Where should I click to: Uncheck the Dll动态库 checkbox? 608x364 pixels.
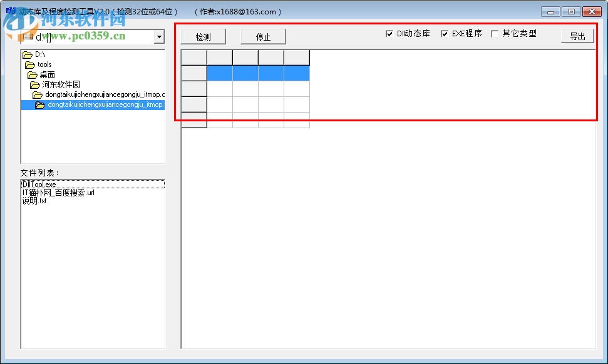click(390, 34)
